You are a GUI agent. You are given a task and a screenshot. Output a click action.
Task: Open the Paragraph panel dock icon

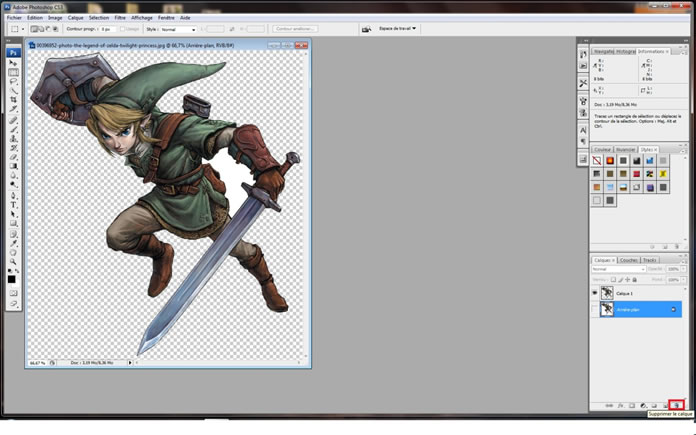583,141
